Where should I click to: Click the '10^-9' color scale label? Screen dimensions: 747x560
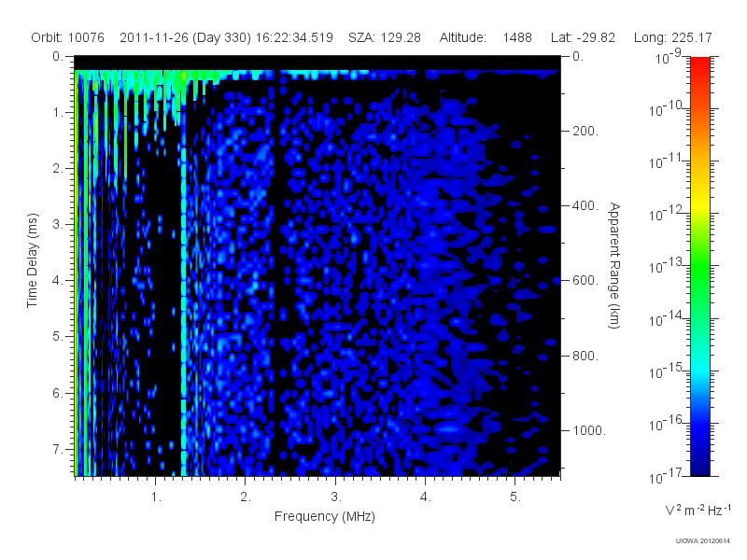pos(669,56)
